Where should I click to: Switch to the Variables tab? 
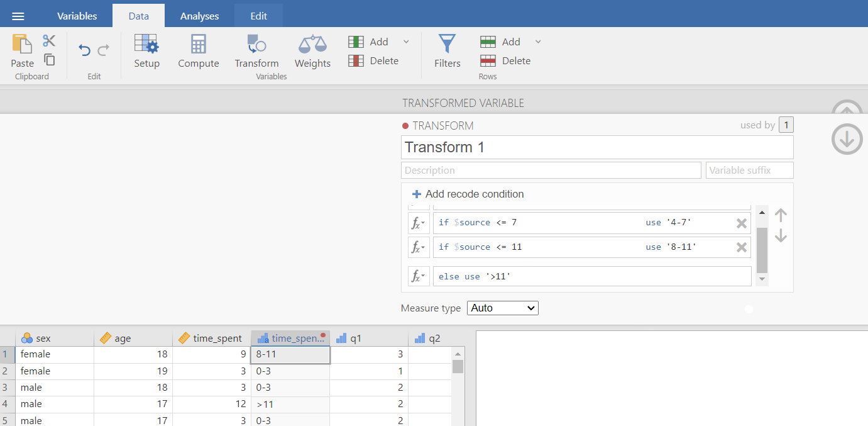pos(77,16)
